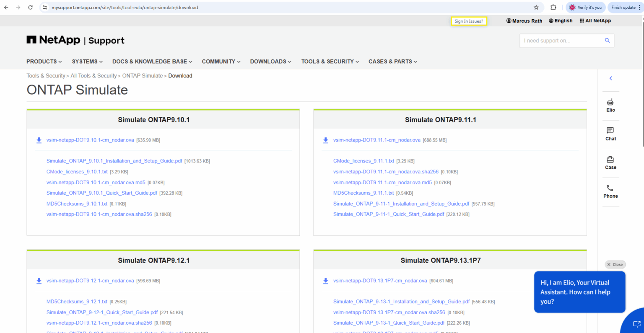Open the Chat support panel

[x=610, y=134]
